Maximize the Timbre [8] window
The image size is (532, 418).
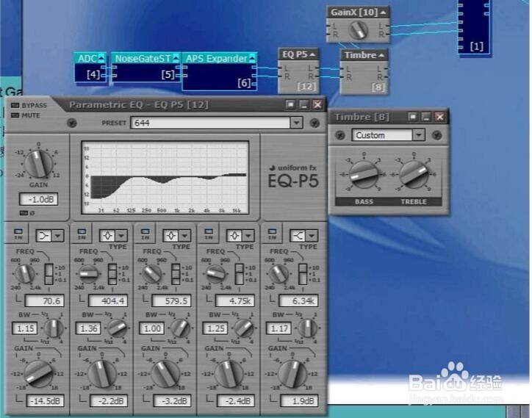(x=412, y=117)
